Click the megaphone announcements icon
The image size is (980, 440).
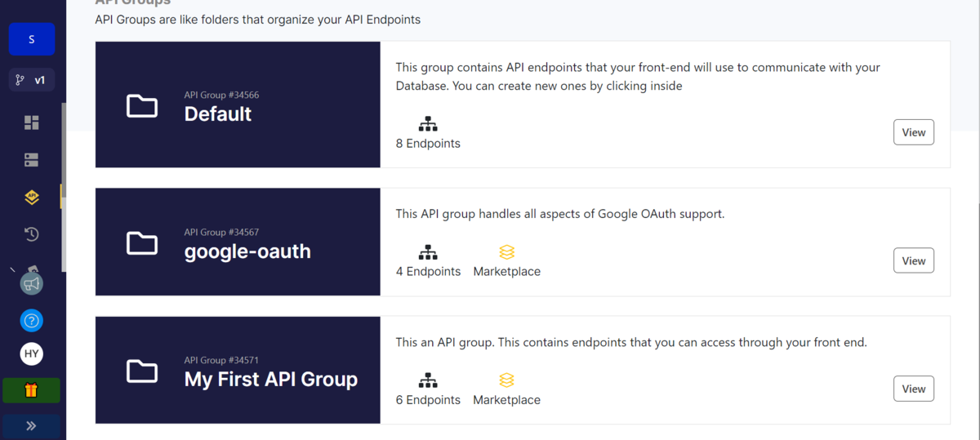click(x=32, y=283)
